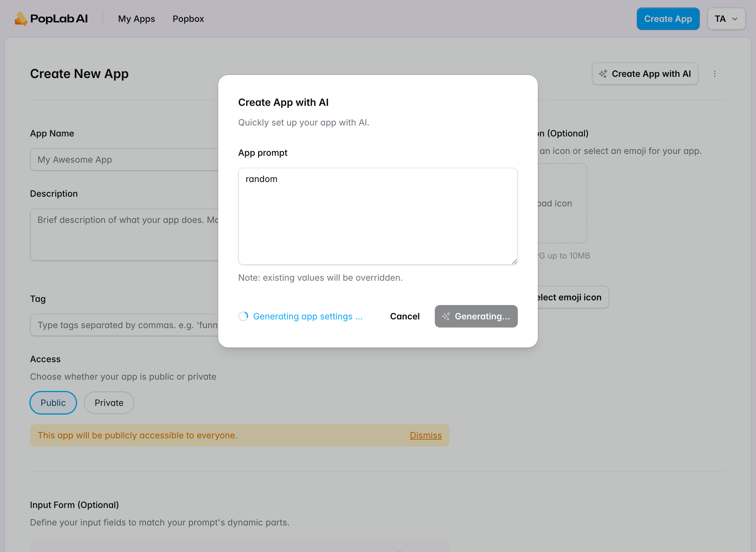Select Private access option
Image resolution: width=756 pixels, height=552 pixels.
click(x=109, y=403)
